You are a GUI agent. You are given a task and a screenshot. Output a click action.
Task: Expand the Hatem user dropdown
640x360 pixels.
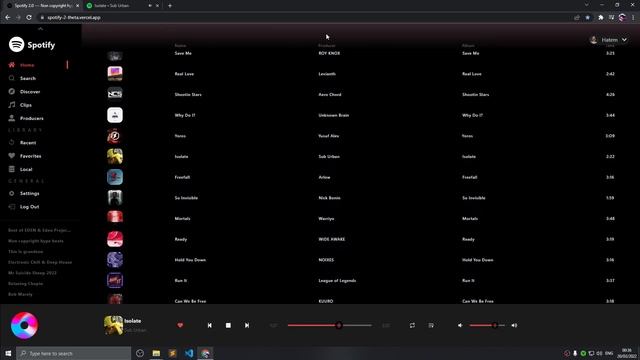click(624, 40)
